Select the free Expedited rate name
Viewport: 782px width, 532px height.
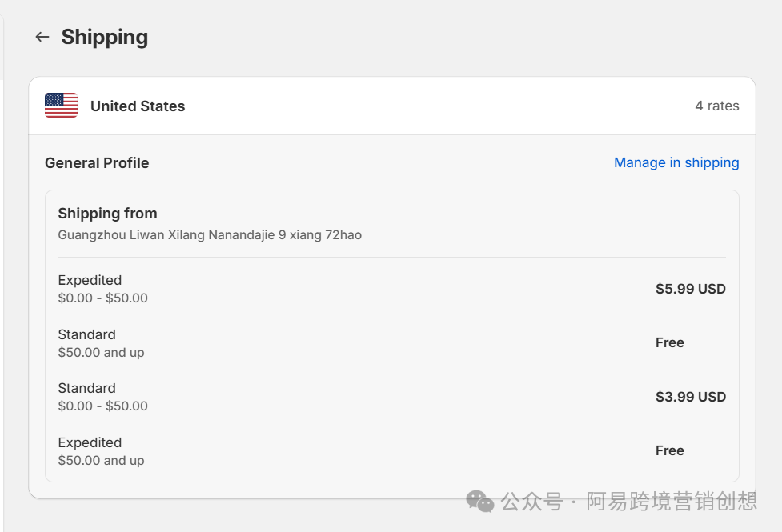90,442
